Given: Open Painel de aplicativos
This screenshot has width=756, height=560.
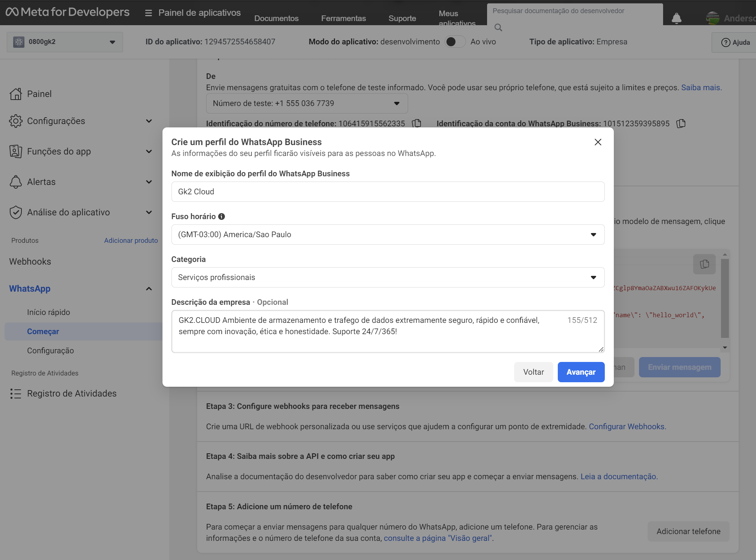Looking at the screenshot, I should point(199,13).
